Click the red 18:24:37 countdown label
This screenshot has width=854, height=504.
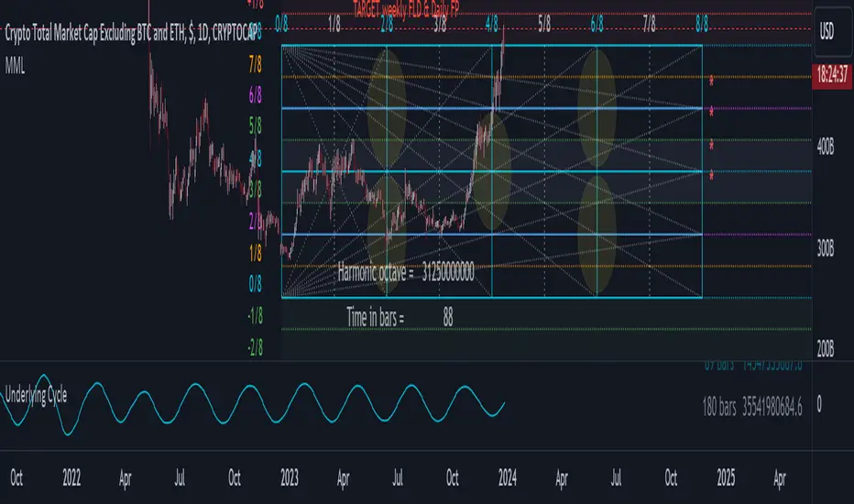tap(832, 74)
